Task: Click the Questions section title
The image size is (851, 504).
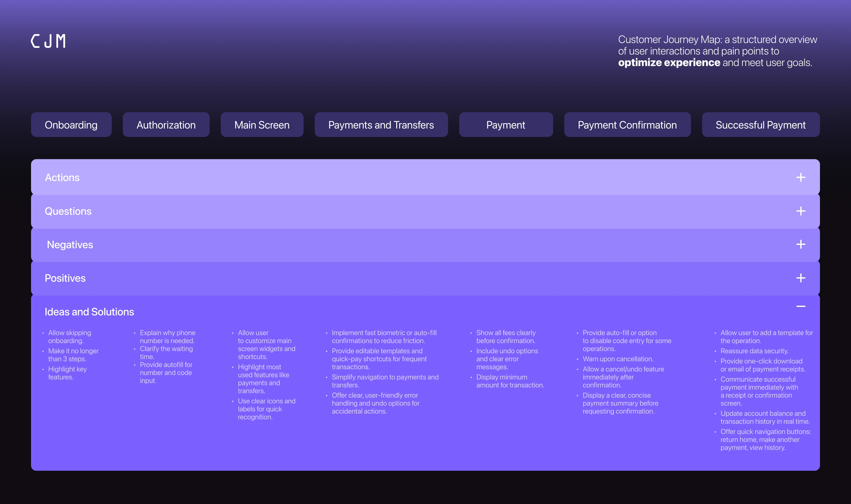Action: 68,211
